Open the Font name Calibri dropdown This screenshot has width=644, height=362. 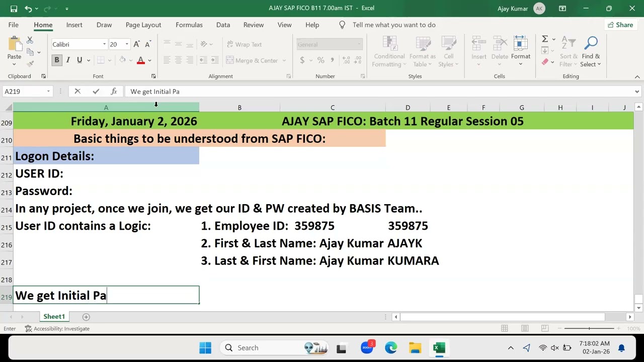point(105,44)
